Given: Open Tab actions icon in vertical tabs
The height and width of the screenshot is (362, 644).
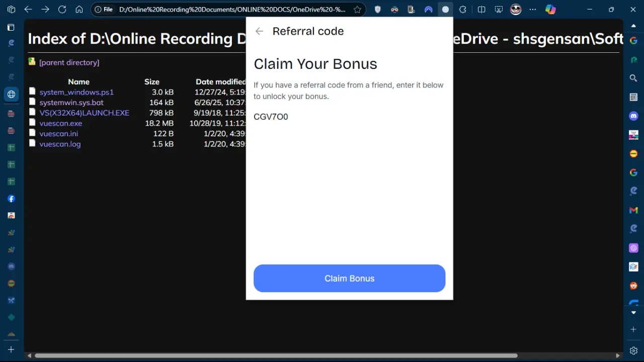Looking at the screenshot, I should click(11, 28).
